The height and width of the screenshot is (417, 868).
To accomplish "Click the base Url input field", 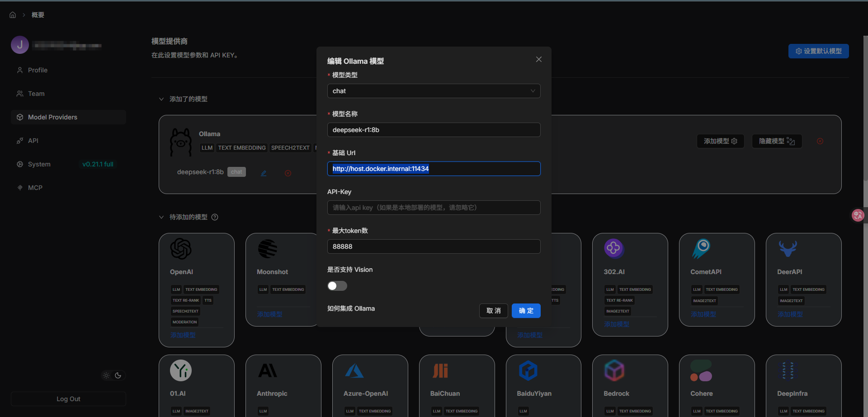I will 434,169.
